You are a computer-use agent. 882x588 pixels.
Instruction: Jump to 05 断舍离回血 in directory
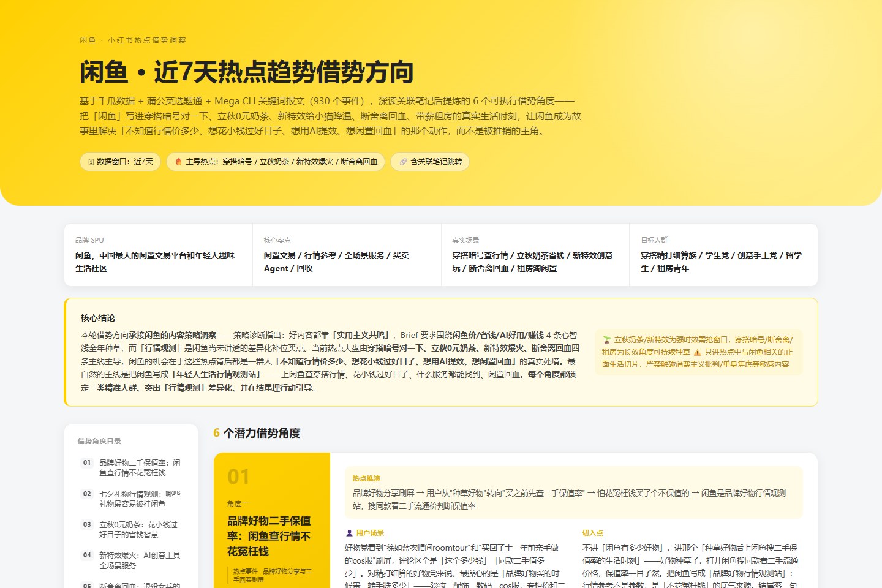(131, 585)
